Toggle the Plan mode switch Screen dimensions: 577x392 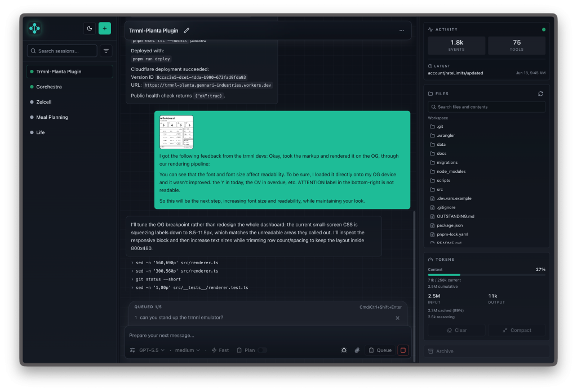(263, 350)
